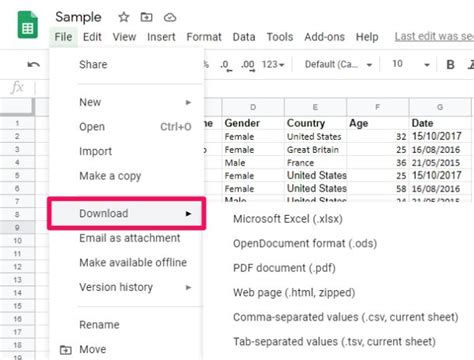
Task: Open the File menu
Action: (63, 37)
